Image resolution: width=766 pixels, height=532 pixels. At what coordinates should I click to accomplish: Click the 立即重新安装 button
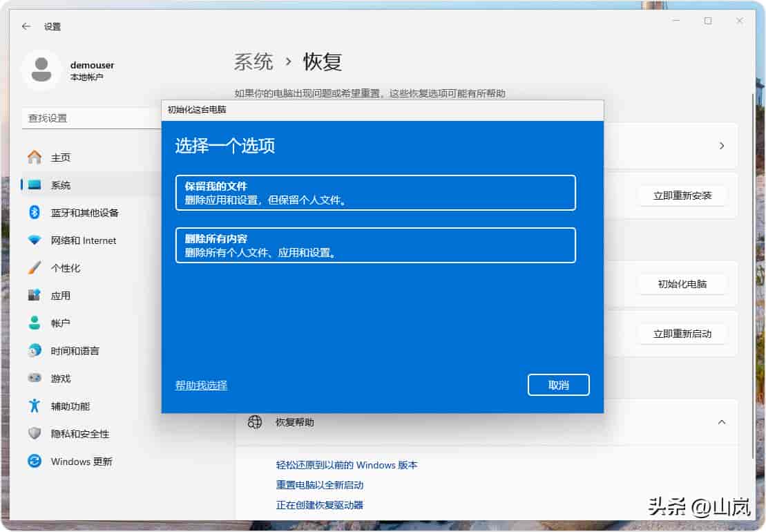[682, 196]
